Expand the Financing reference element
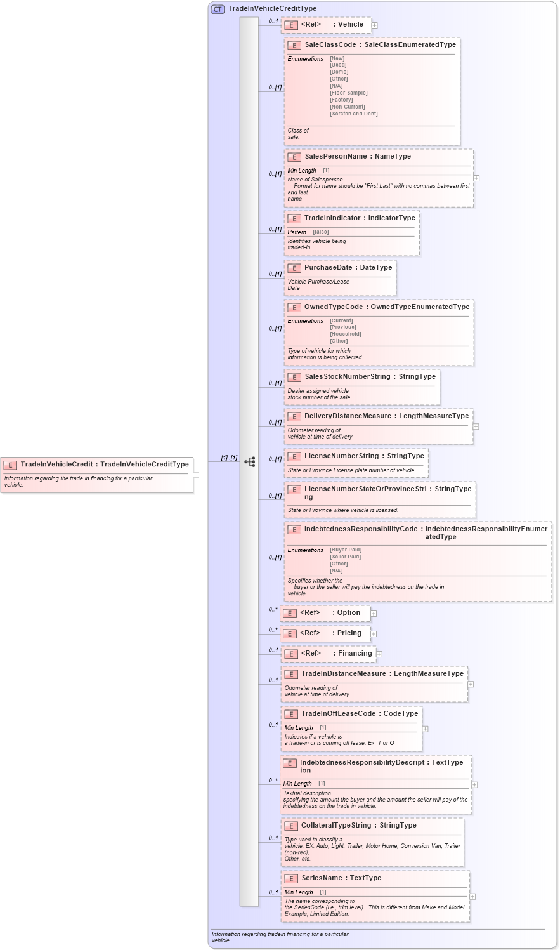This screenshot has height=950, width=560. [x=379, y=654]
